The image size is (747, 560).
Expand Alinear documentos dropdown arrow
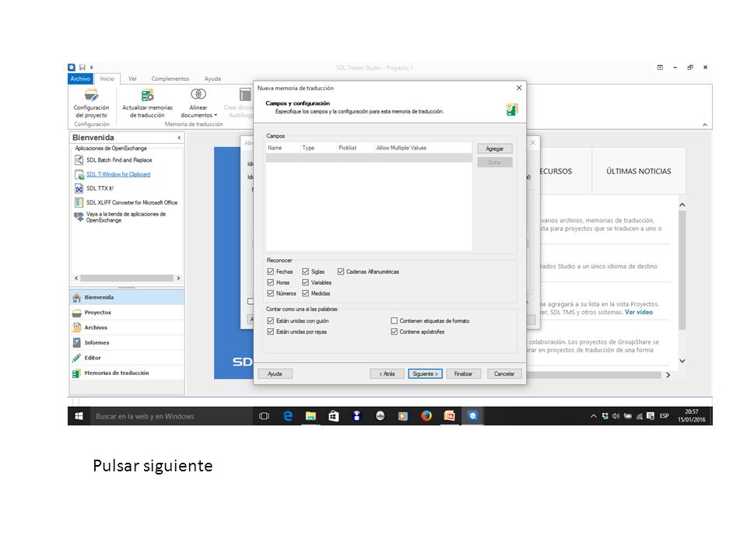(216, 115)
